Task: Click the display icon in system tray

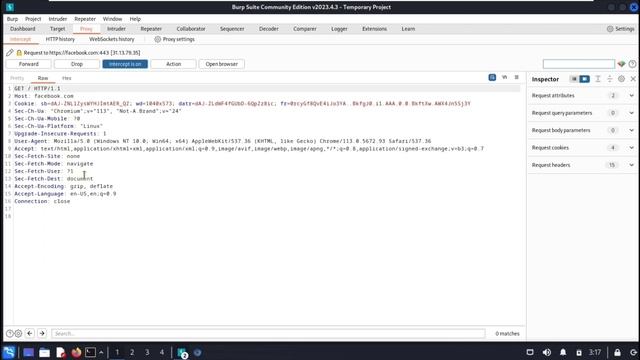Action: pyautogui.click(x=530, y=352)
